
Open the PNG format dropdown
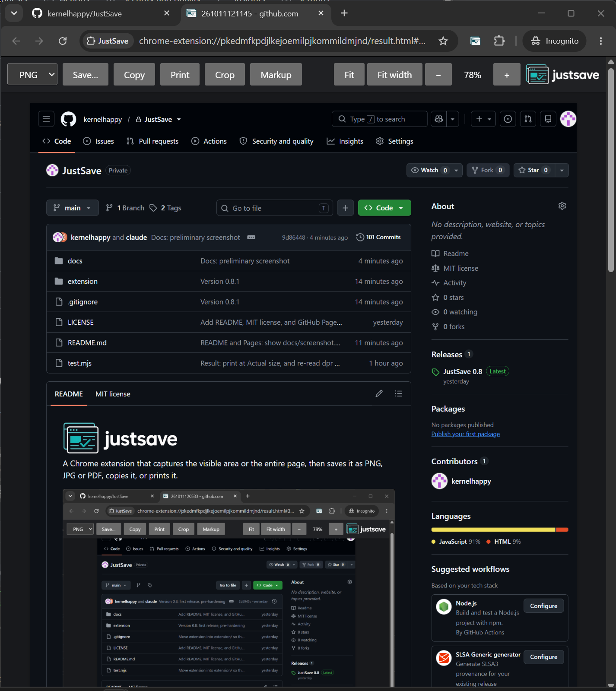32,74
